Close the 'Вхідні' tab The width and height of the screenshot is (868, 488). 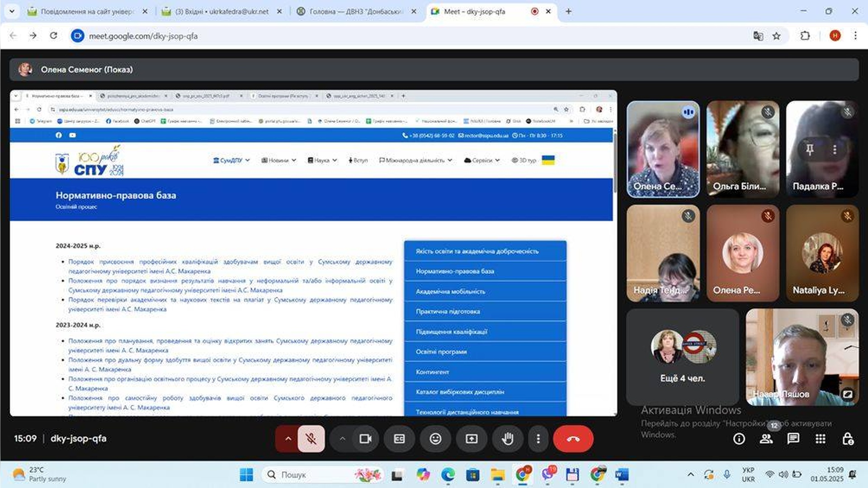click(x=279, y=11)
